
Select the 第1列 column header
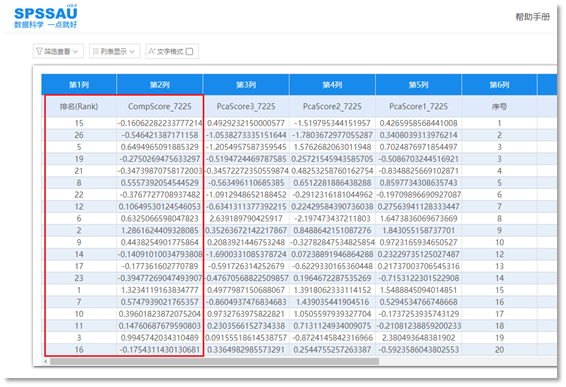click(x=79, y=85)
